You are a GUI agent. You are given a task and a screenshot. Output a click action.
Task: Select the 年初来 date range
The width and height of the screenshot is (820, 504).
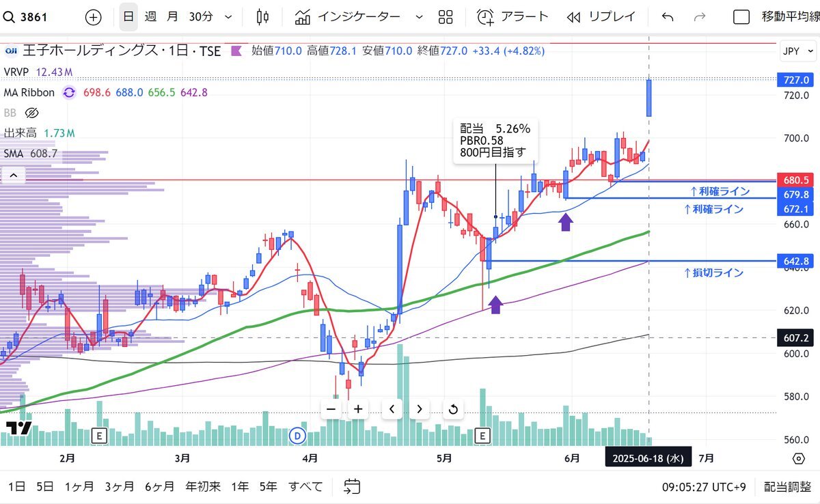202,486
